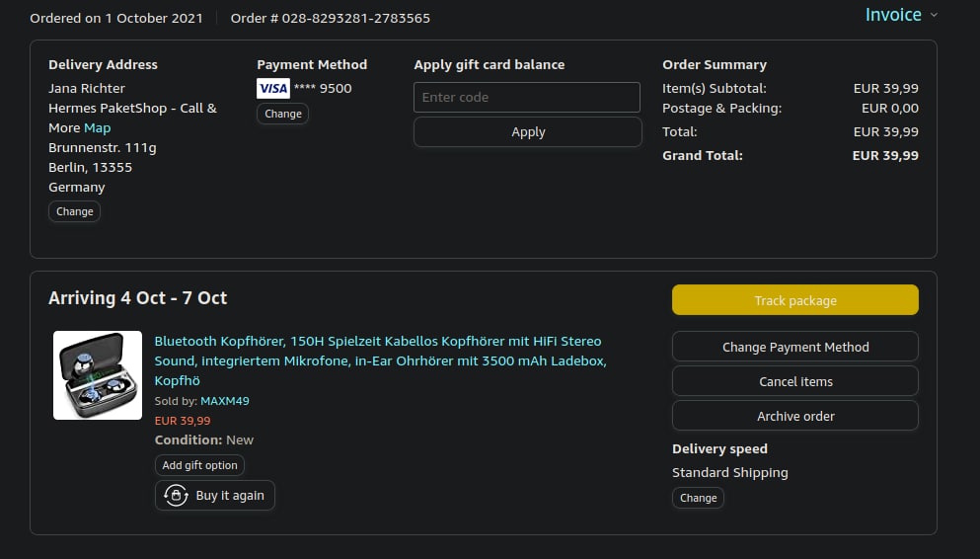Change the delivery speed
This screenshot has height=559, width=980.
pos(698,498)
